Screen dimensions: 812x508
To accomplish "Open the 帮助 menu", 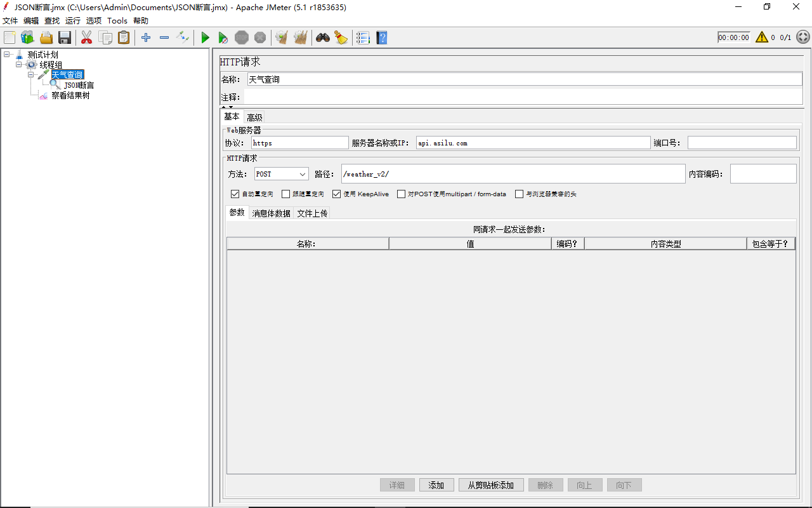I will pyautogui.click(x=141, y=21).
